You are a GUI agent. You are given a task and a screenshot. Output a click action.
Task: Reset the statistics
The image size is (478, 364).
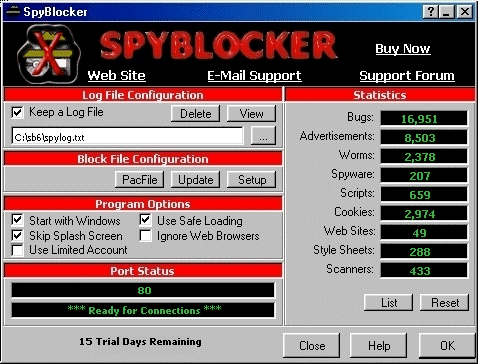445,303
